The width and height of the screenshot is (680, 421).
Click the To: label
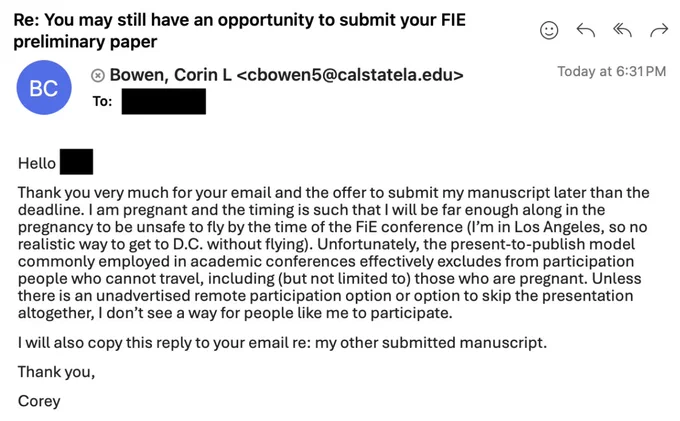(x=102, y=101)
